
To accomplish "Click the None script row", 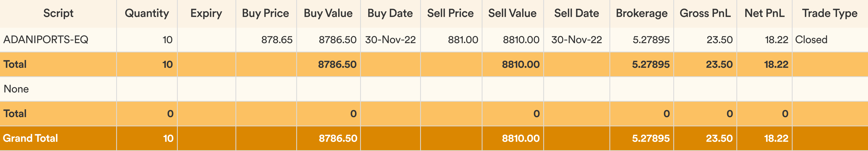I will point(434,89).
